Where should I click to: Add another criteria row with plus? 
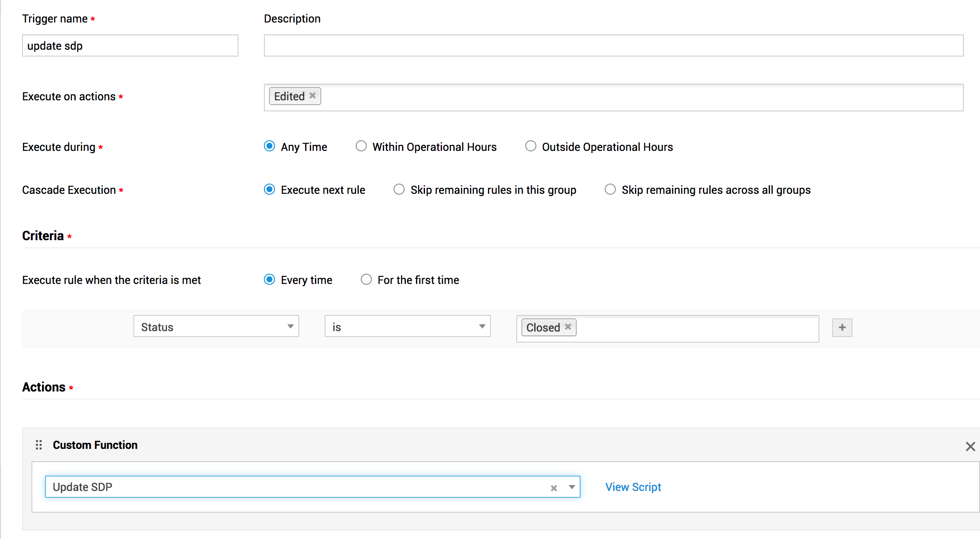click(842, 327)
